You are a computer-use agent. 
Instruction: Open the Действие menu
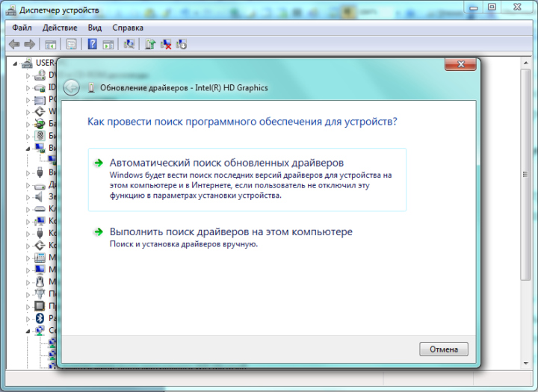tap(60, 28)
